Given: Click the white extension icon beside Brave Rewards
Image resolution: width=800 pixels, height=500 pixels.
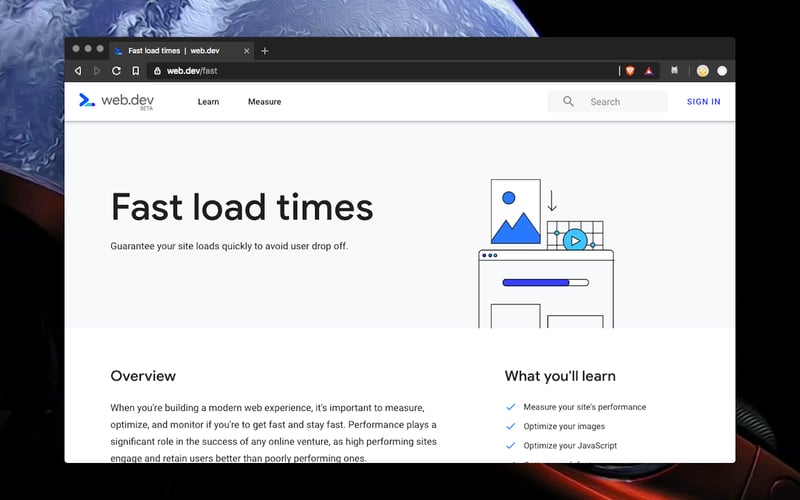Looking at the screenshot, I should point(674,70).
